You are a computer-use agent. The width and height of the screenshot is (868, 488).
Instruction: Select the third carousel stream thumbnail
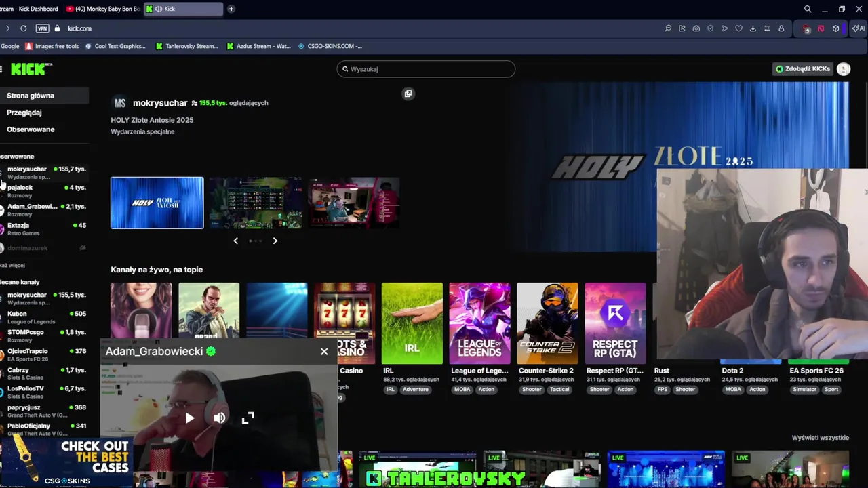point(354,203)
